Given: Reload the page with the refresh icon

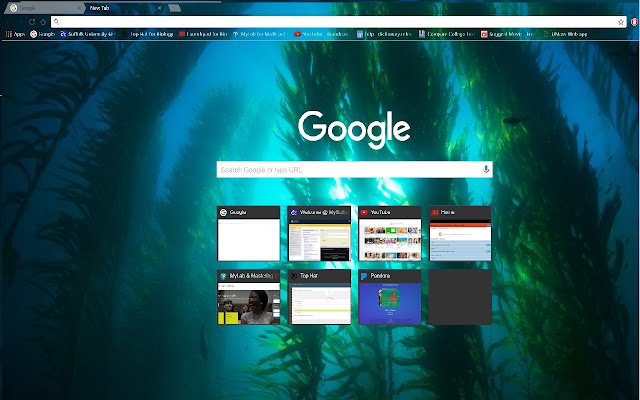Looking at the screenshot, I should point(32,22).
